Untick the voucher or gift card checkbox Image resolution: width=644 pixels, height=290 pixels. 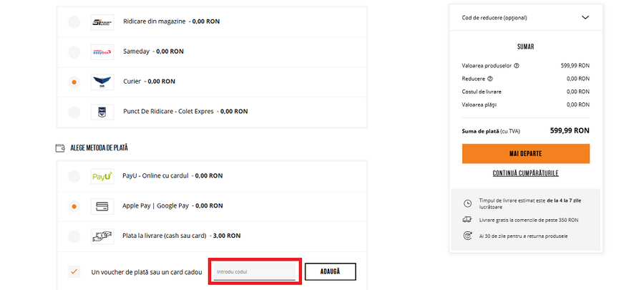(74, 272)
